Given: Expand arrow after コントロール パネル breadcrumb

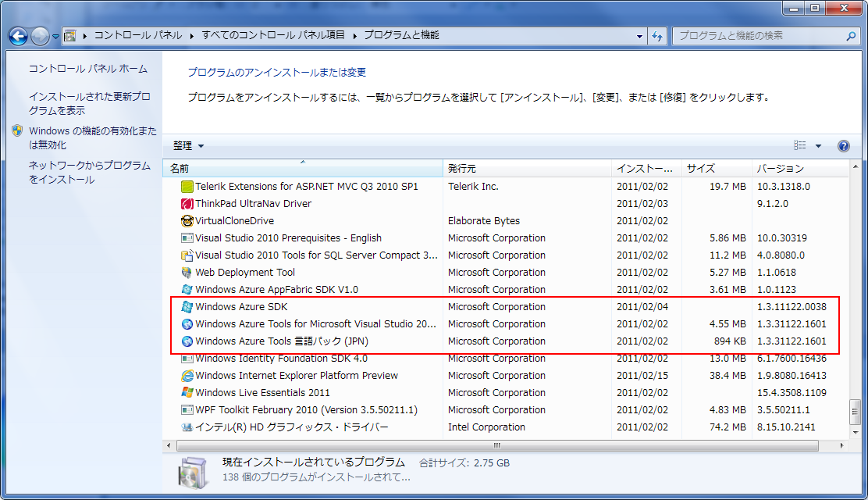Looking at the screenshot, I should 191,36.
